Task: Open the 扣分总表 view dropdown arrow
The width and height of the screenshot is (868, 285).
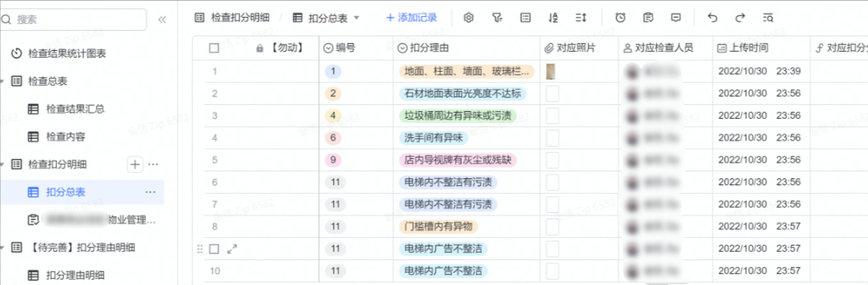Action: click(x=357, y=18)
